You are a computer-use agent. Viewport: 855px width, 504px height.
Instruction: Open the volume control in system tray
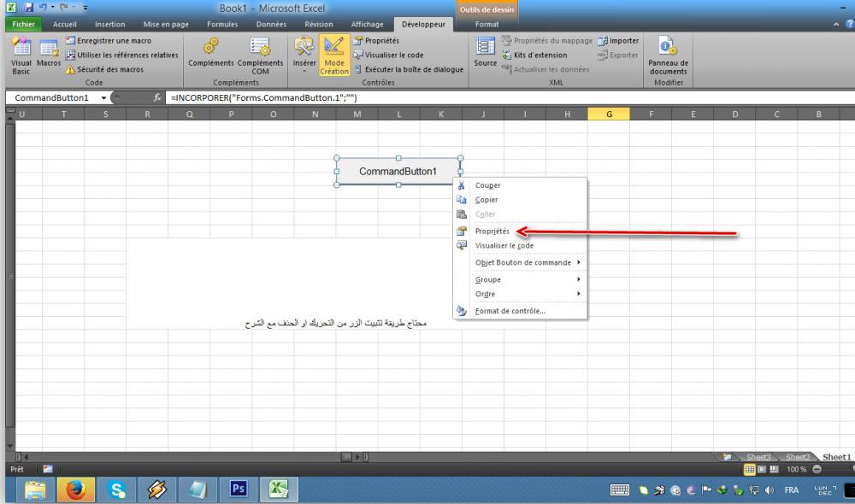pos(769,490)
